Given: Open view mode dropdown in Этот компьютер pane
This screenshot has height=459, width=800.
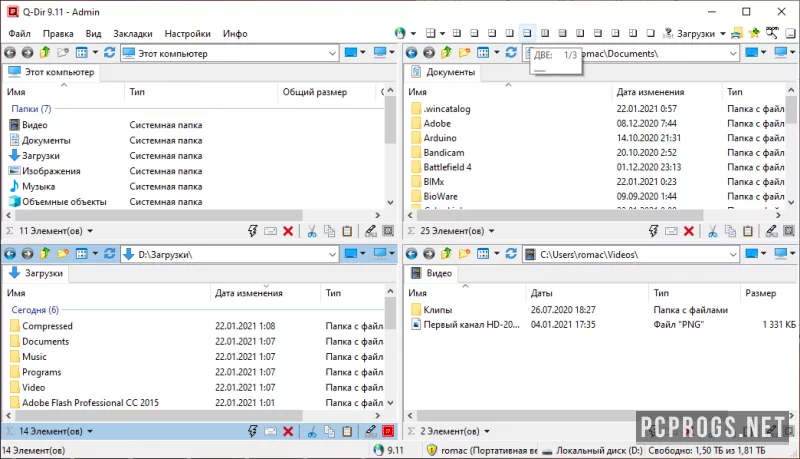Looking at the screenshot, I should coord(95,53).
